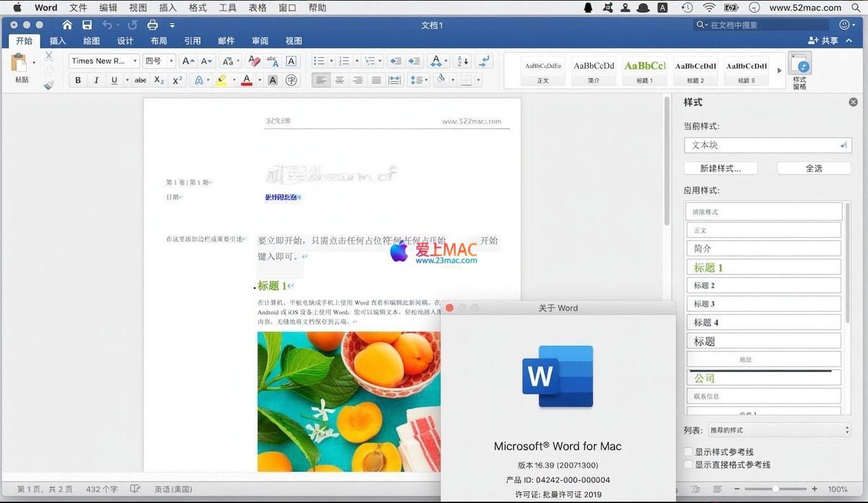Image resolution: width=868 pixels, height=503 pixels.
Task: Enable 显示样式参考线 checkbox
Action: pyautogui.click(x=688, y=452)
